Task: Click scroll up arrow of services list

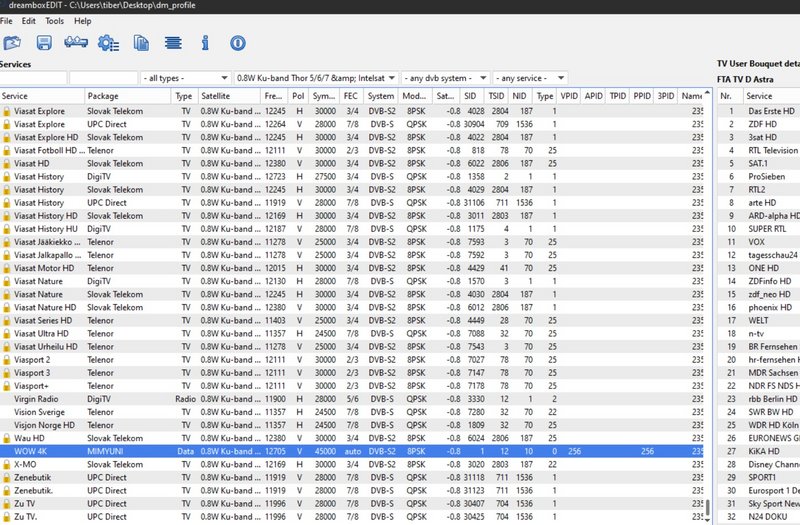Action: (x=708, y=94)
